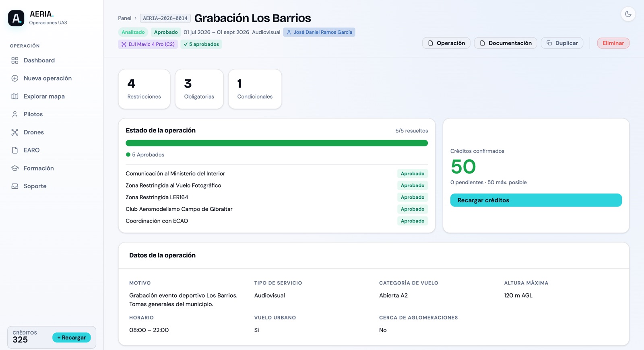This screenshot has height=350, width=644.
Task: Click the header Aprobado status badge
Action: pos(166,32)
